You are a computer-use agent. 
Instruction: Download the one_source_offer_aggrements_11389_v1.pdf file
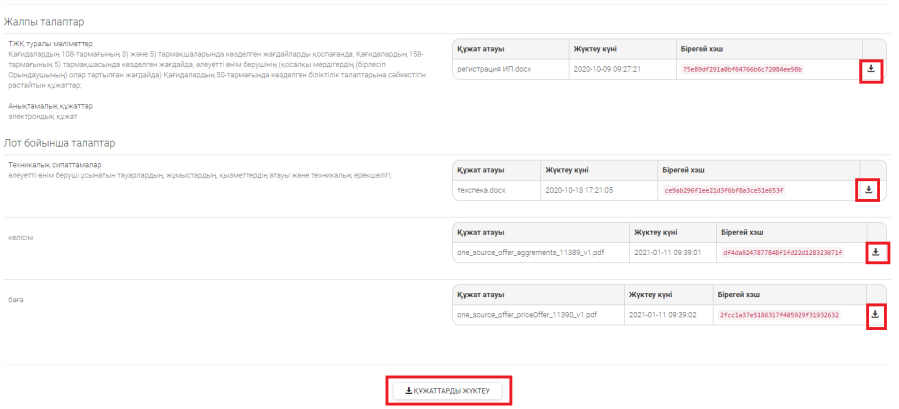(875, 252)
